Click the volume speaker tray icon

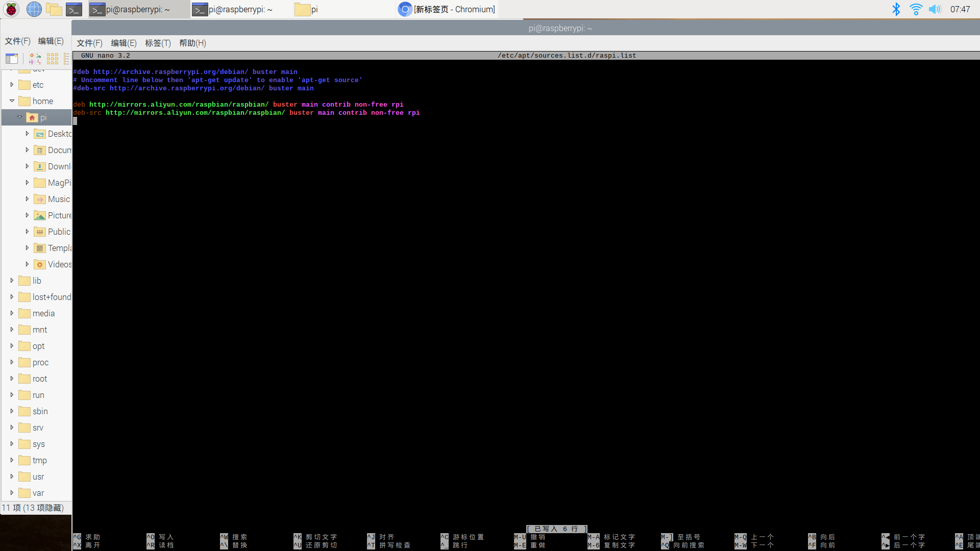coord(935,9)
